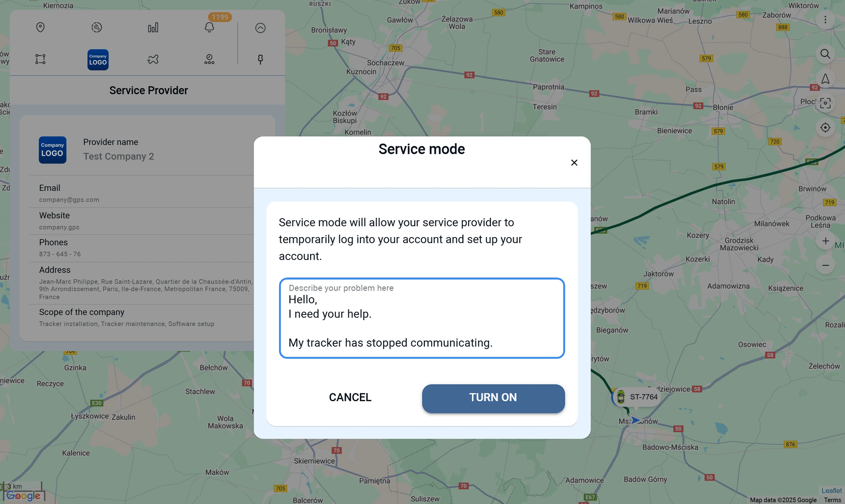Open the three-dot map options menu
The height and width of the screenshot is (504, 845).
pyautogui.click(x=825, y=20)
